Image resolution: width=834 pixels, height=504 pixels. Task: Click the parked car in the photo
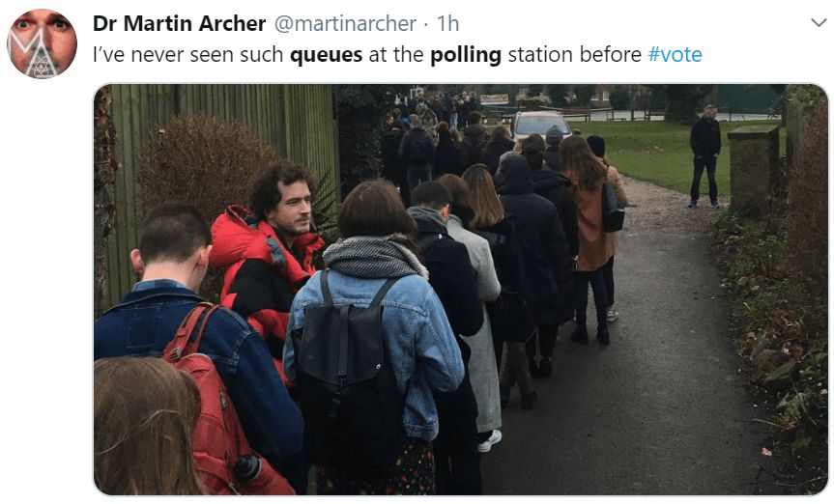(x=538, y=125)
